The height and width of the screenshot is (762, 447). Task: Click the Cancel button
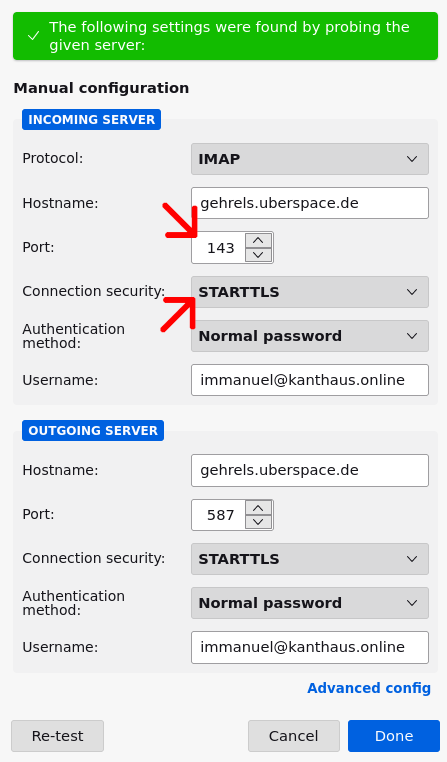click(293, 736)
